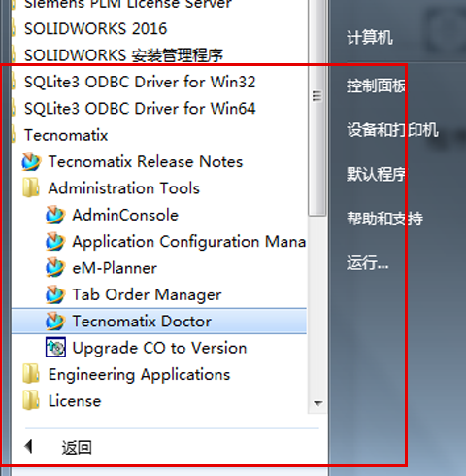Click the Upgrade CO to Version icon
The height and width of the screenshot is (476, 466).
[x=55, y=348]
